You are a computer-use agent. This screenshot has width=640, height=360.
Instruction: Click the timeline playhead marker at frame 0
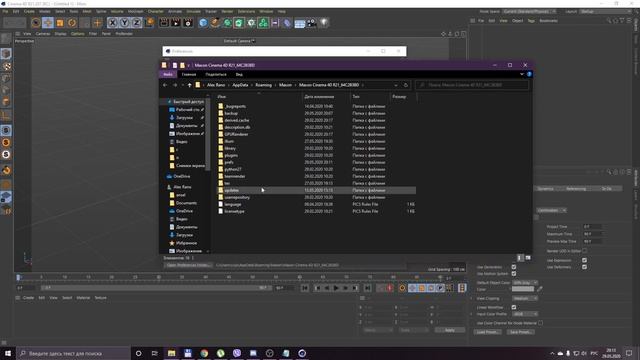pos(18,277)
